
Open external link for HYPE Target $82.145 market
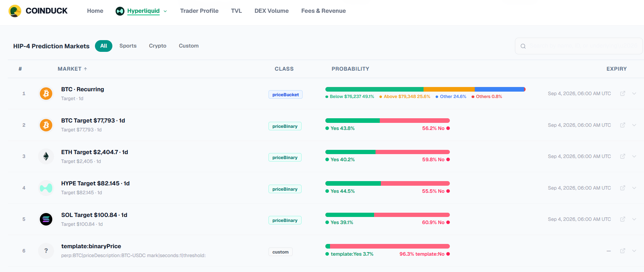click(623, 188)
